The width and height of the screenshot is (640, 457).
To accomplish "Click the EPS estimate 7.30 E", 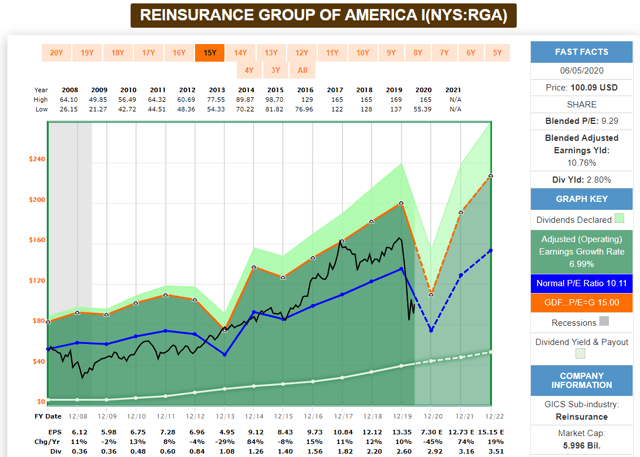I will click(x=431, y=432).
